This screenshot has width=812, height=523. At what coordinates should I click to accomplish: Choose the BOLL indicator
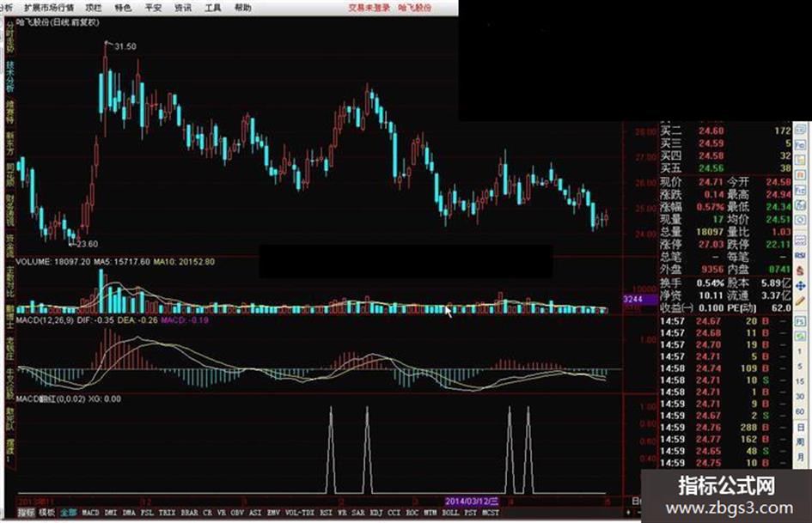pos(450,513)
